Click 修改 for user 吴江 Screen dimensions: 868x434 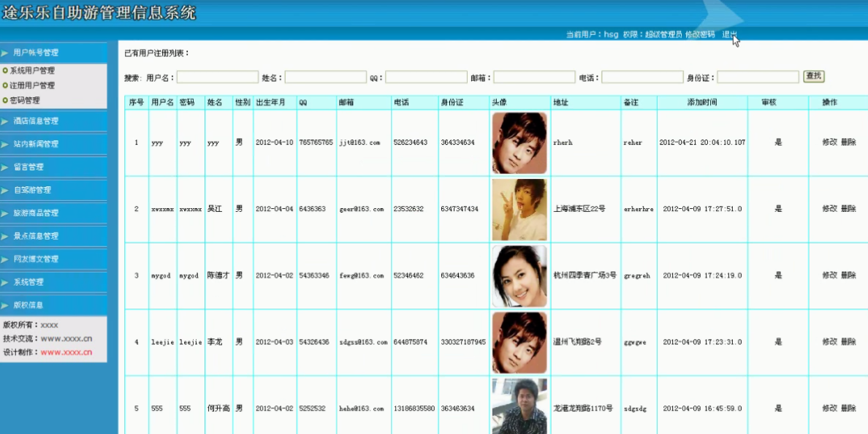click(829, 209)
